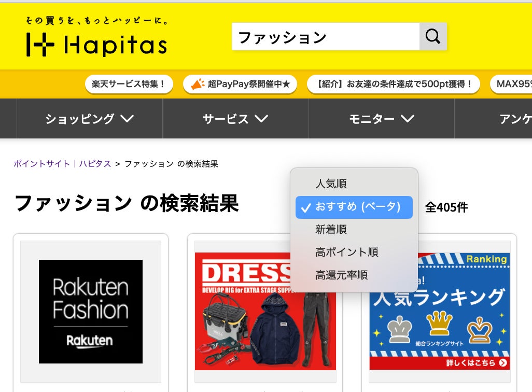
Task: Open 楽天サービス特集！ promo pill
Action: (x=129, y=84)
